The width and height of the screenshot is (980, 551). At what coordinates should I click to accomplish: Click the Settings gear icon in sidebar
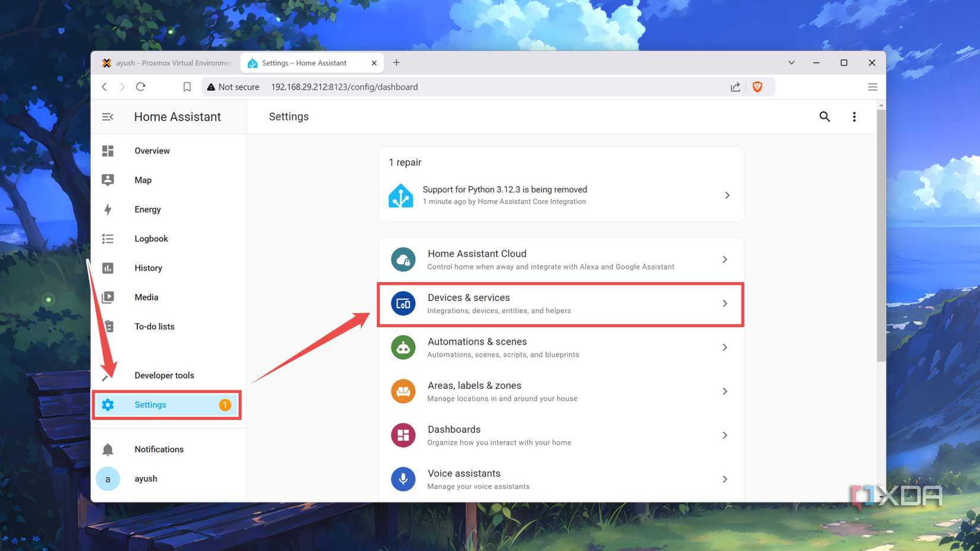click(108, 405)
